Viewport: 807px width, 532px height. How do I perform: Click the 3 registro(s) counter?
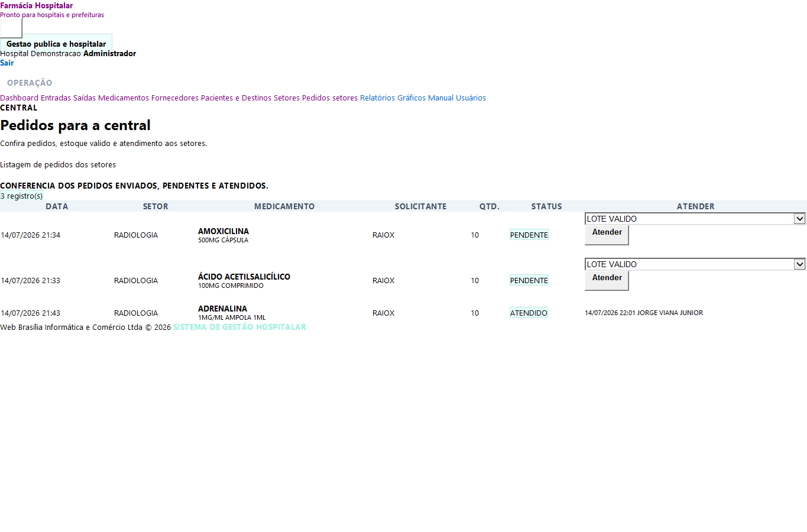(x=21, y=196)
